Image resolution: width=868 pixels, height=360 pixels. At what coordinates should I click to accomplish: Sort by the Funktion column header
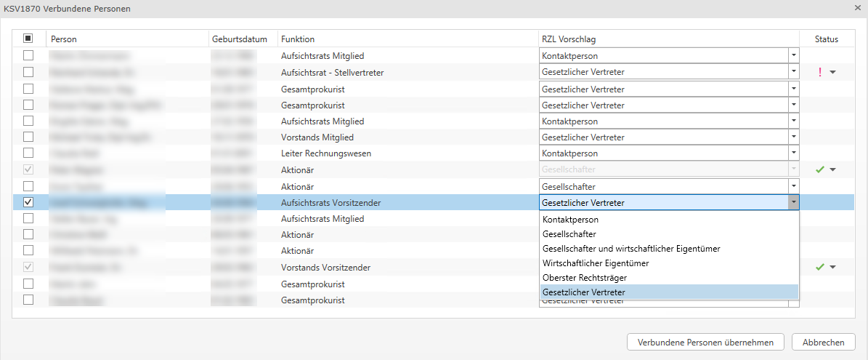[298, 39]
